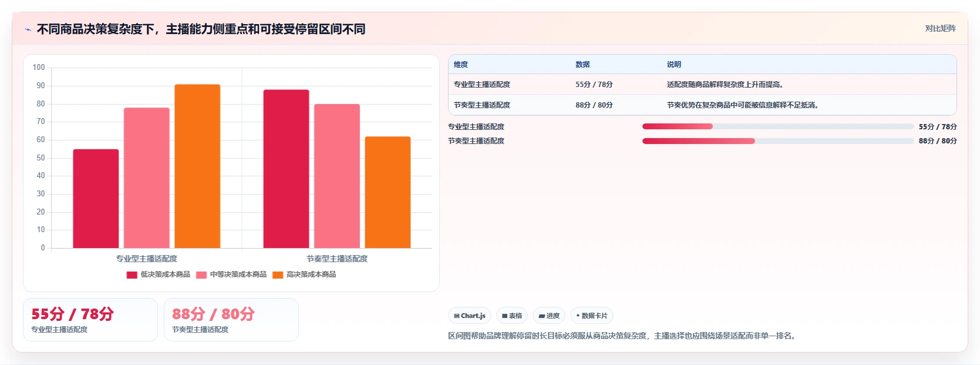Click the 数据卡片 tag

coord(592,316)
